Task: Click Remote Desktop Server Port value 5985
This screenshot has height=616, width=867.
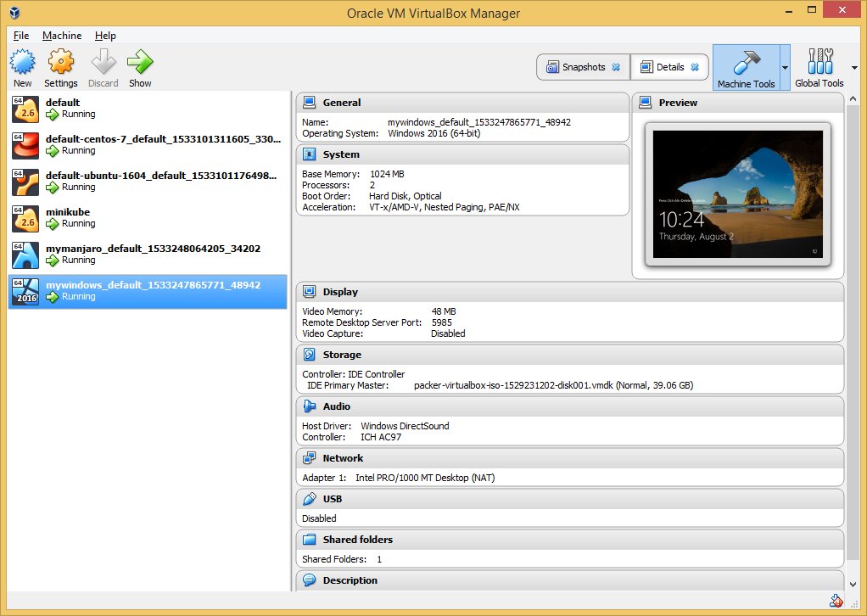Action: tap(442, 322)
